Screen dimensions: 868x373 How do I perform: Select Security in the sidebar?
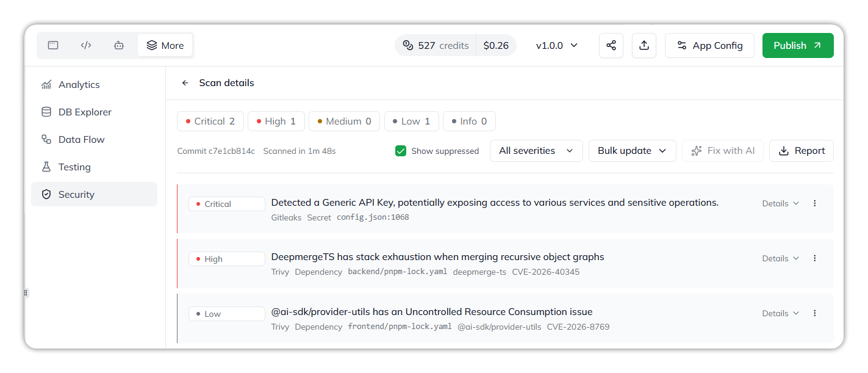point(95,194)
